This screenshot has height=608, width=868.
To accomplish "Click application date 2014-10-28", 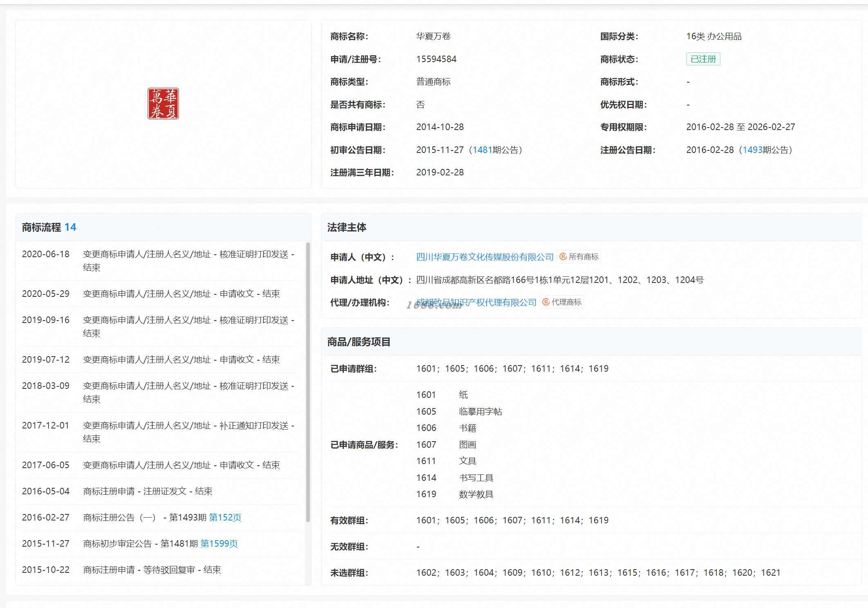I will [x=440, y=127].
